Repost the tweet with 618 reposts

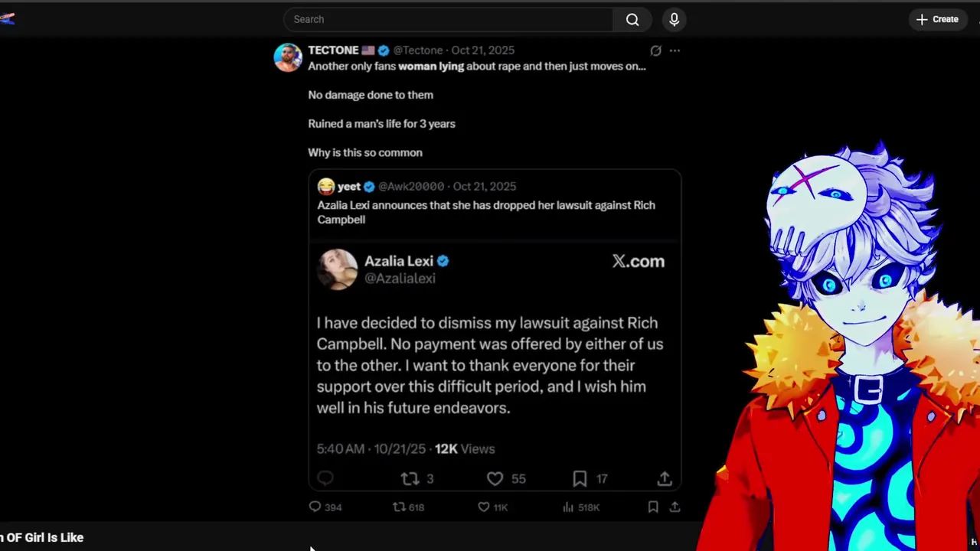pos(399,507)
